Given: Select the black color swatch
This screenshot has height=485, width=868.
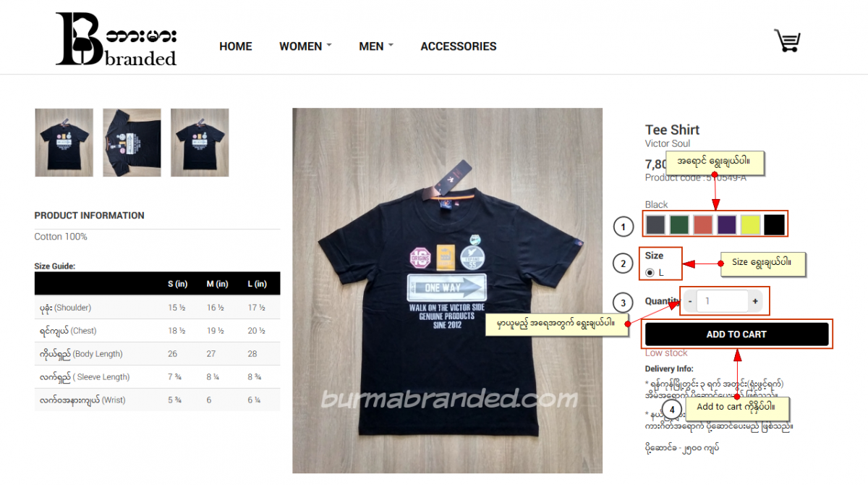Looking at the screenshot, I should point(774,224).
